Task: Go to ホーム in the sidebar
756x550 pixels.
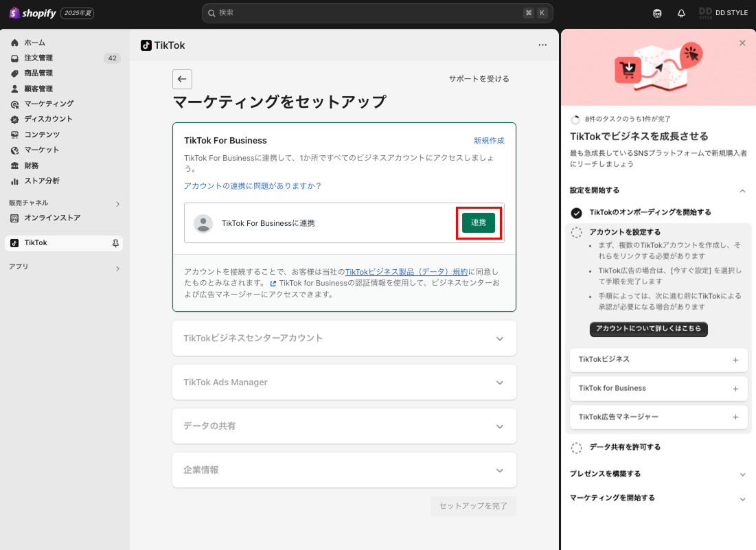Action: tap(35, 43)
